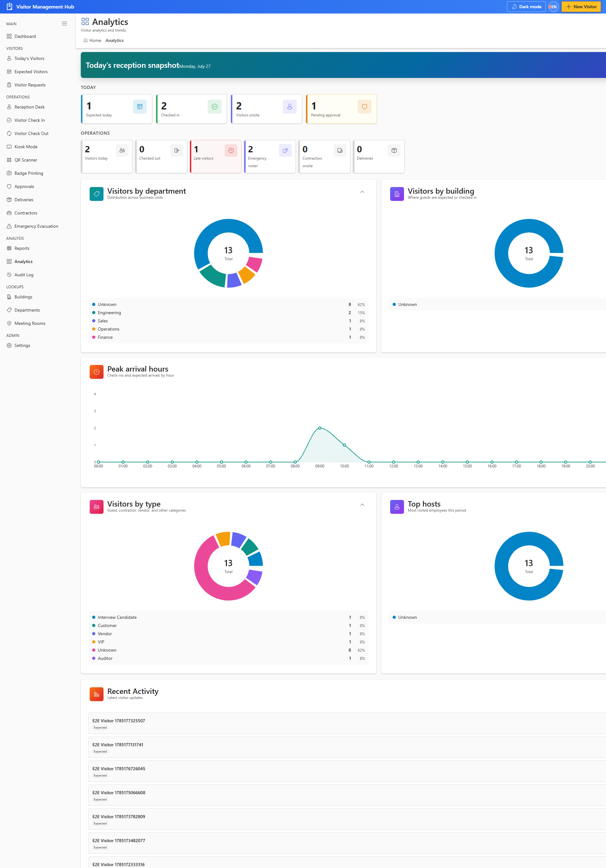Click the Contractors briefcase icon in sidebar
606x868 pixels.
coord(9,213)
